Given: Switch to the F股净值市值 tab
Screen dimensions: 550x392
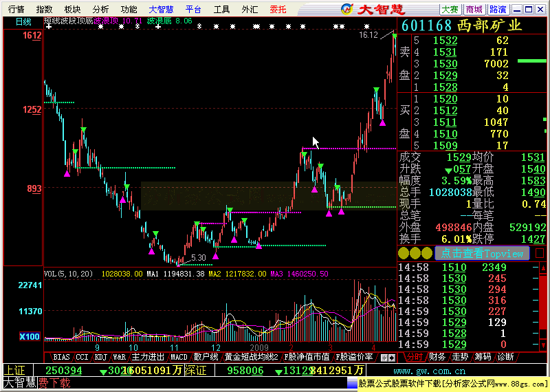Looking at the screenshot, I should coord(307,357).
